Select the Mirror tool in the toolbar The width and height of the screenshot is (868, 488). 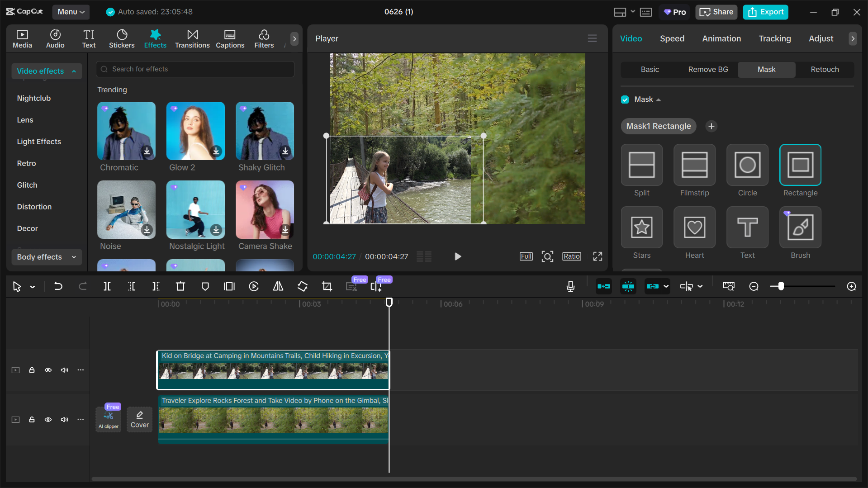click(278, 286)
